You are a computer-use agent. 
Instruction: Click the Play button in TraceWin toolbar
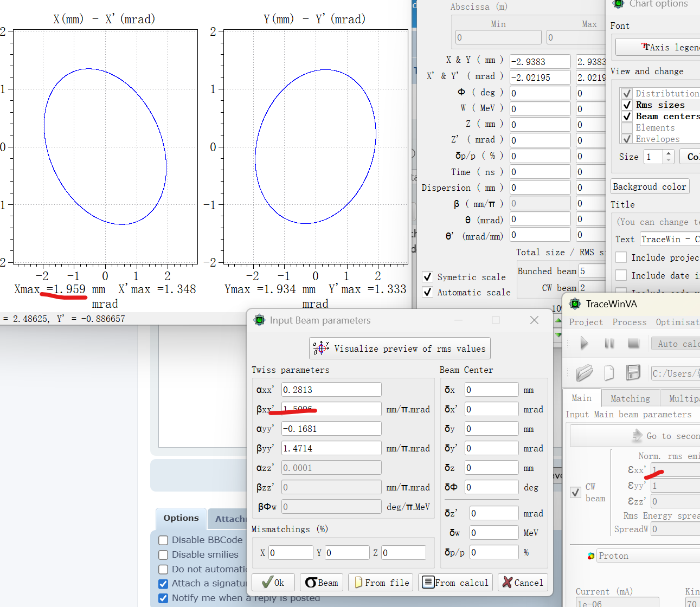pyautogui.click(x=584, y=343)
